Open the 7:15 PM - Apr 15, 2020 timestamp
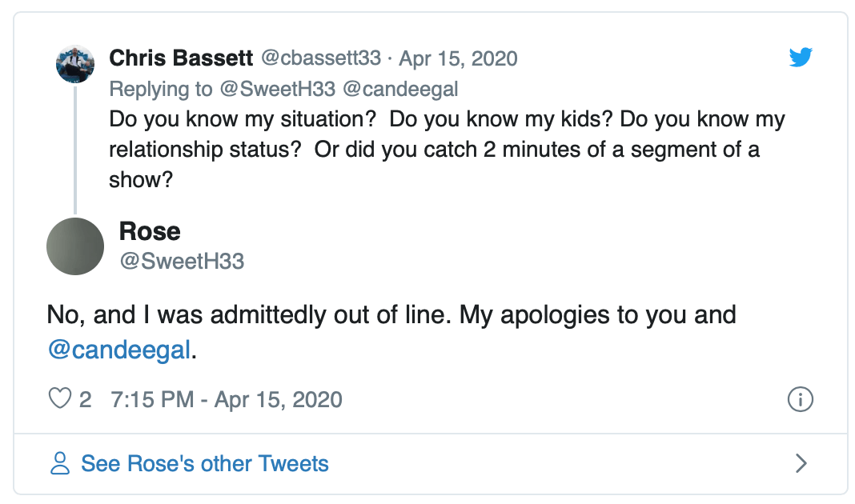 [x=227, y=398]
